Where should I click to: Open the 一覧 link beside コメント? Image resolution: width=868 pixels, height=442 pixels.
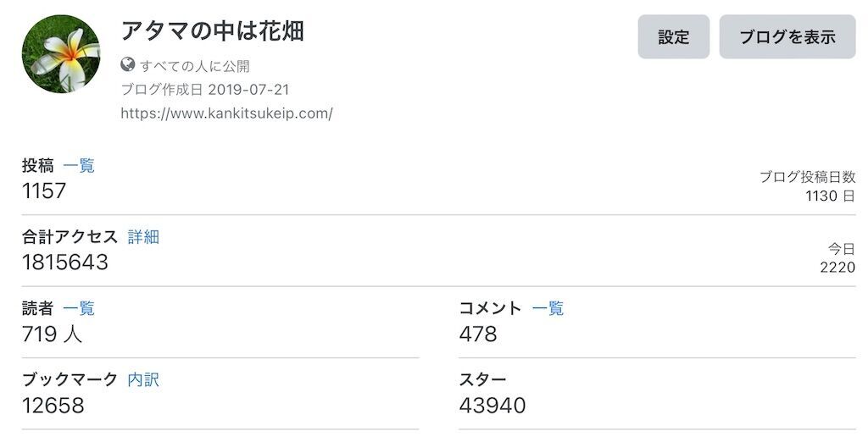(548, 308)
